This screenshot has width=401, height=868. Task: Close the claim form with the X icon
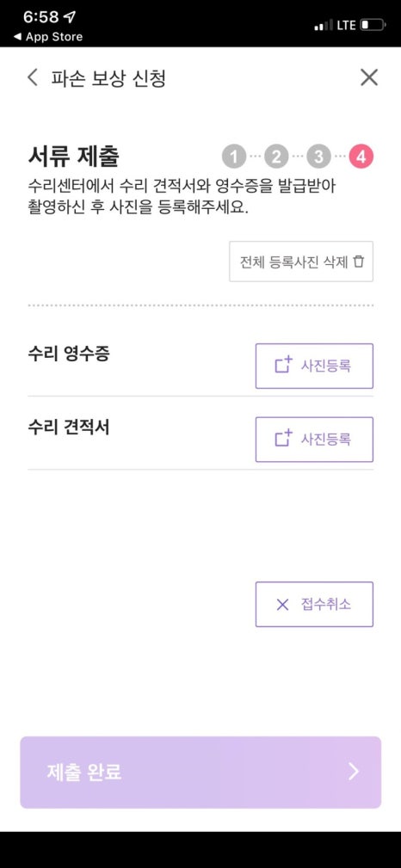click(x=369, y=77)
